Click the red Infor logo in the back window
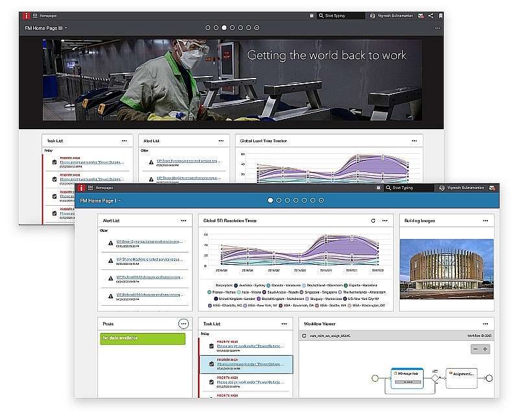This screenshot has height=420, width=519. coord(26,16)
